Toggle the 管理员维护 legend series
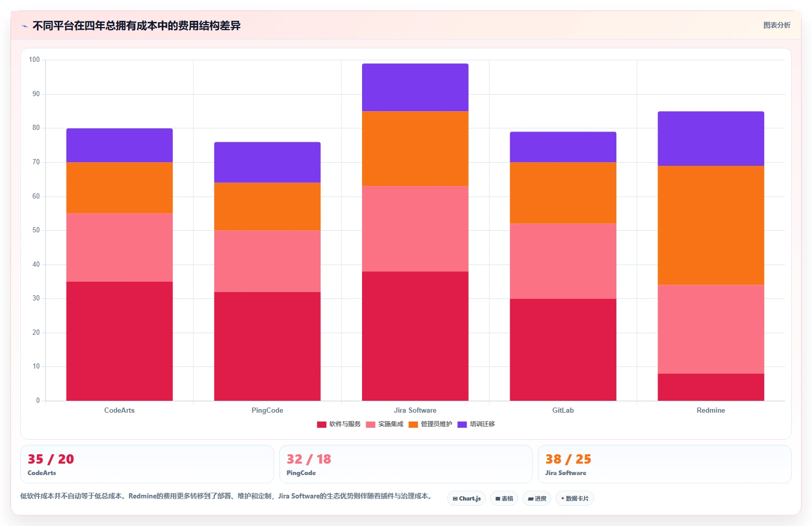Image resolution: width=812 pixels, height=526 pixels. point(430,424)
